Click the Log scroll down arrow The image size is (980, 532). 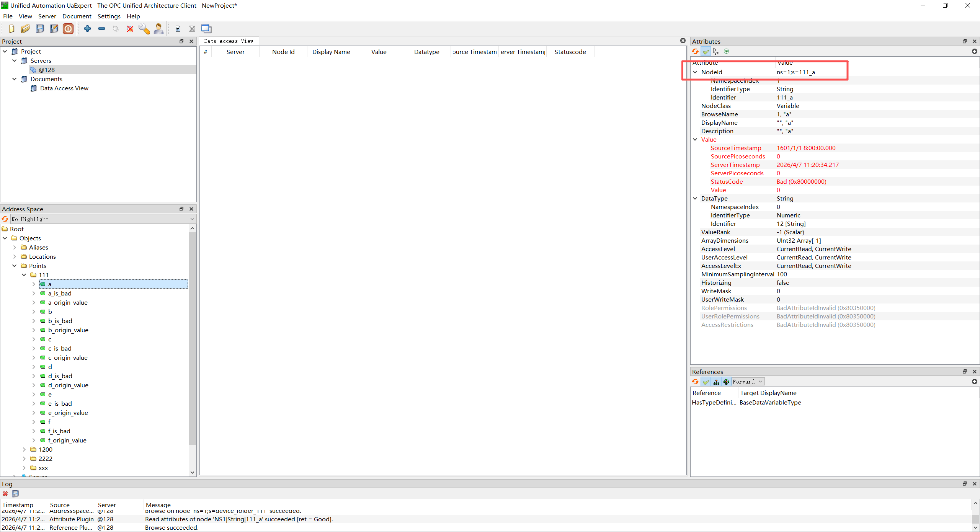click(x=975, y=527)
